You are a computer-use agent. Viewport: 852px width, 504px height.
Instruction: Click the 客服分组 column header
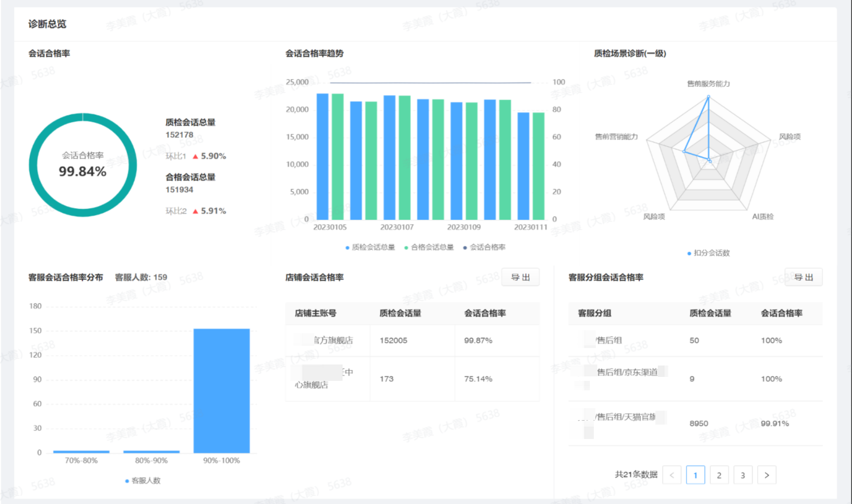pyautogui.click(x=595, y=313)
